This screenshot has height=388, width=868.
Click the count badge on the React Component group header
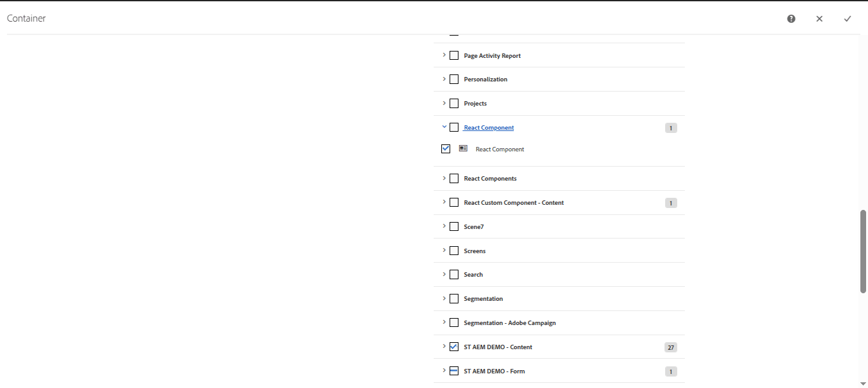[x=671, y=128]
